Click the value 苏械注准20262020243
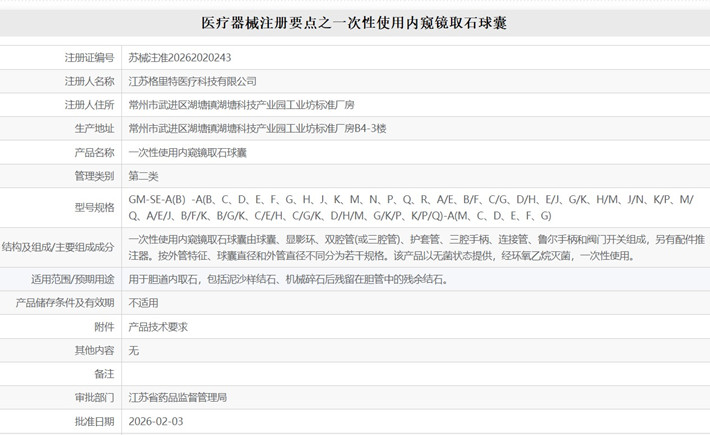This screenshot has width=710, height=435. 180,57
